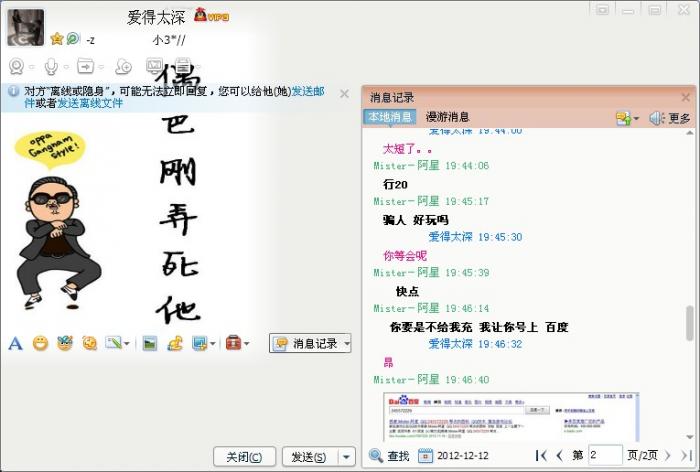This screenshot has height=472, width=700.
Task: Click the create discussion group icon
Action: [124, 67]
